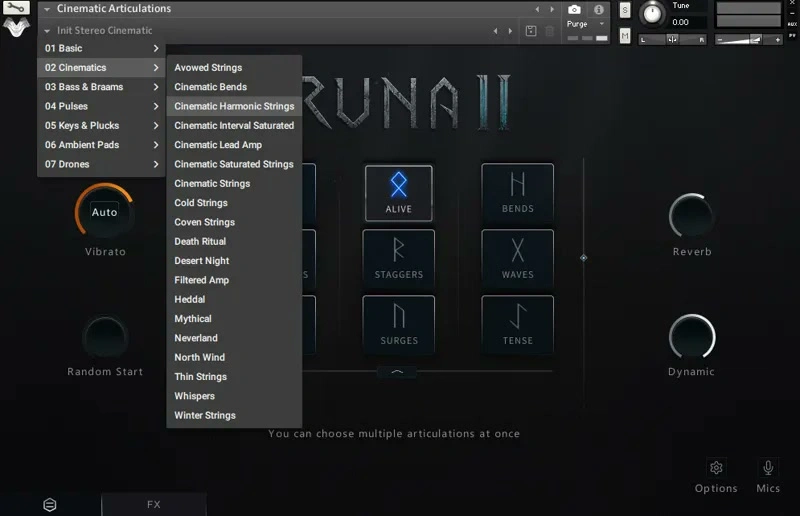Viewport: 800px width, 516px height.
Task: Click the pan slider
Action: tap(672, 40)
